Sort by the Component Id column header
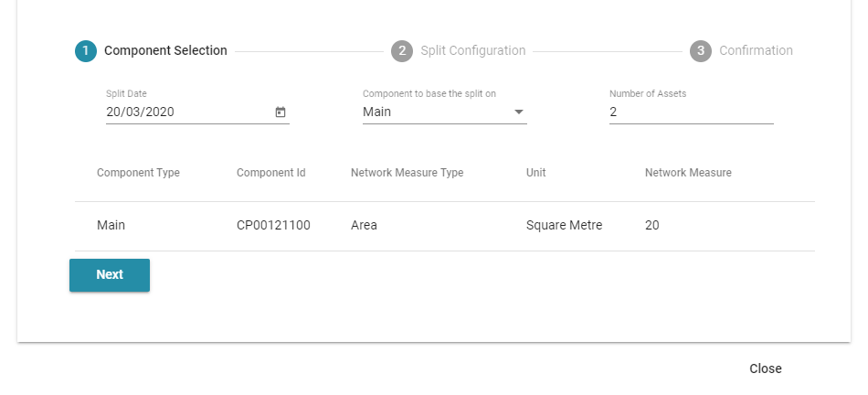The image size is (868, 395). tap(271, 173)
